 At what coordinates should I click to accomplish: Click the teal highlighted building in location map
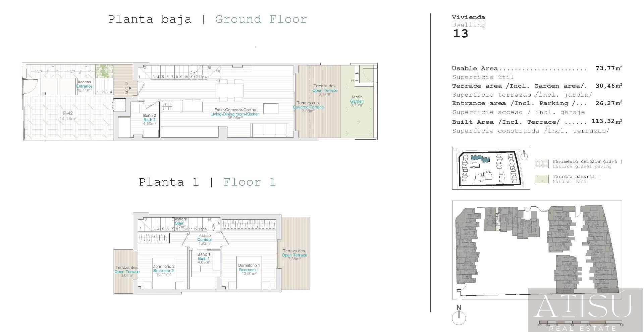tap(480, 158)
